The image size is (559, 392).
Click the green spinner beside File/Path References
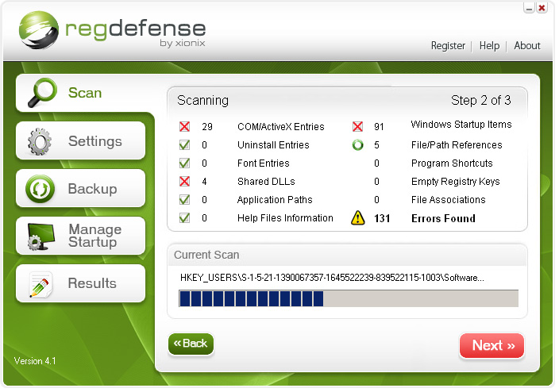[357, 145]
